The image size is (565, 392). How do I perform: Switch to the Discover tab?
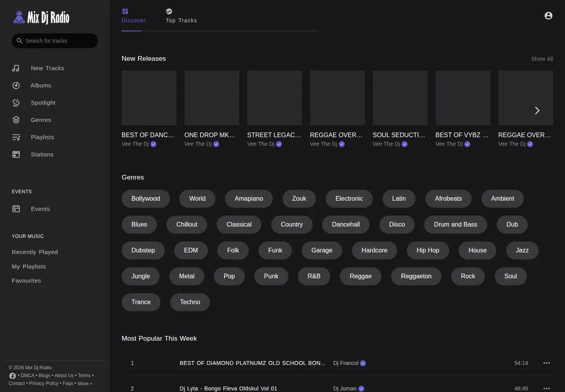134,16
